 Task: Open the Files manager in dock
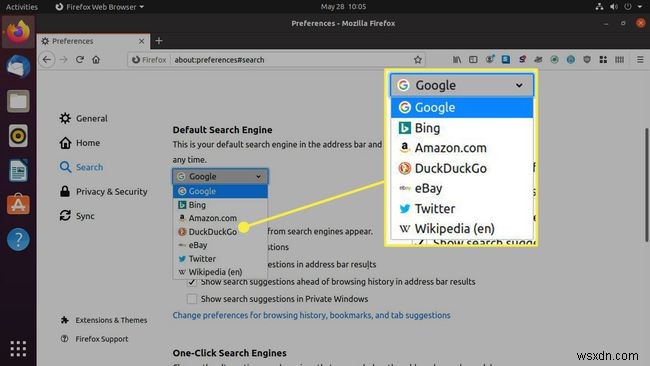pyautogui.click(x=18, y=101)
